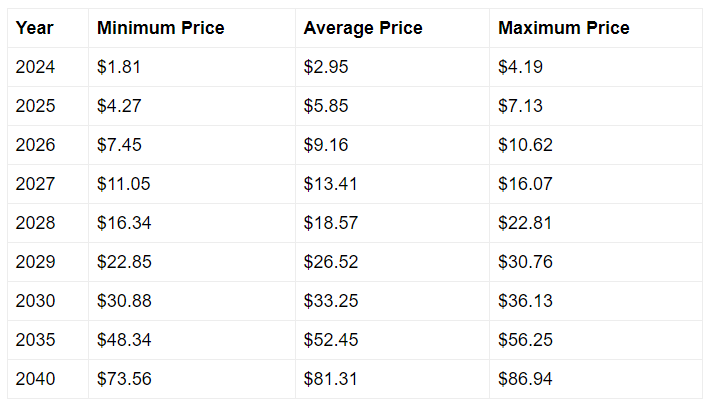
Task: Click the 2027 year cell
Action: coord(48,184)
